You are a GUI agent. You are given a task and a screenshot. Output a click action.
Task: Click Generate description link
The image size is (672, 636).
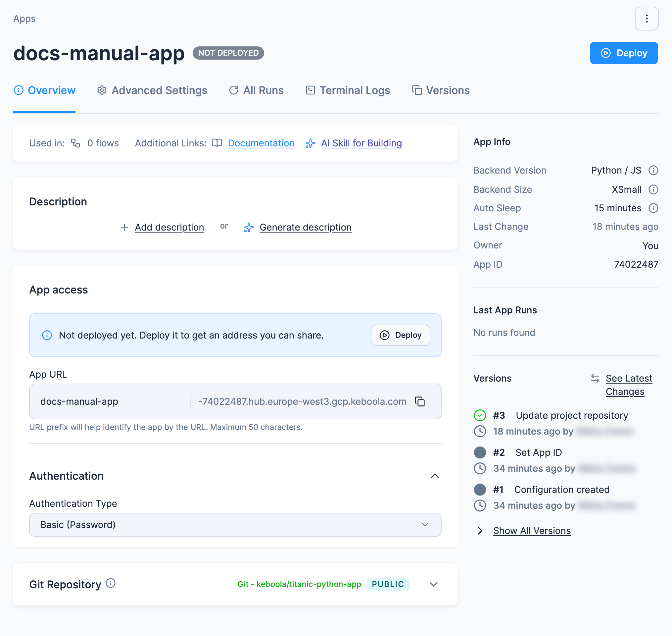[306, 227]
